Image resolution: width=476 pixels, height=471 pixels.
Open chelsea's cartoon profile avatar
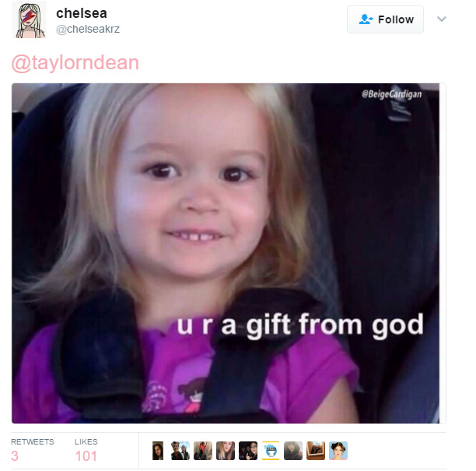[x=30, y=20]
